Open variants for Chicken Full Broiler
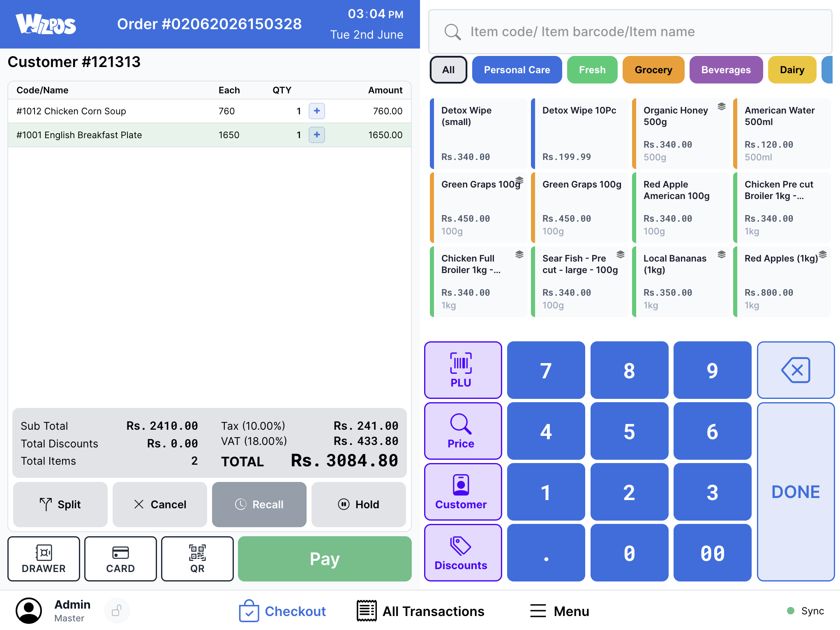The image size is (840, 630). click(x=519, y=255)
